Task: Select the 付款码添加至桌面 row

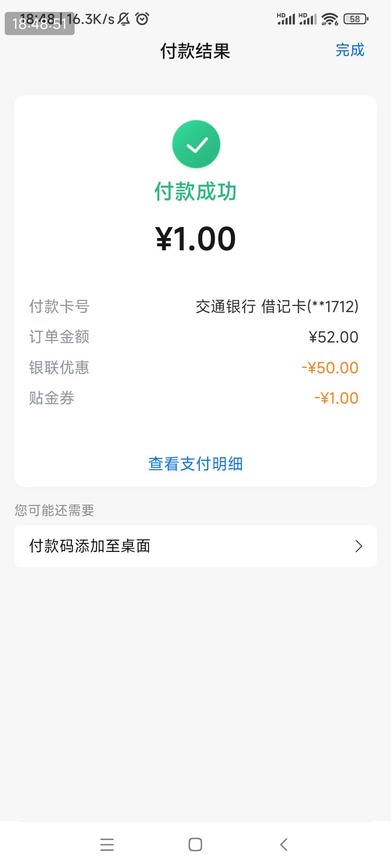Action: click(195, 546)
